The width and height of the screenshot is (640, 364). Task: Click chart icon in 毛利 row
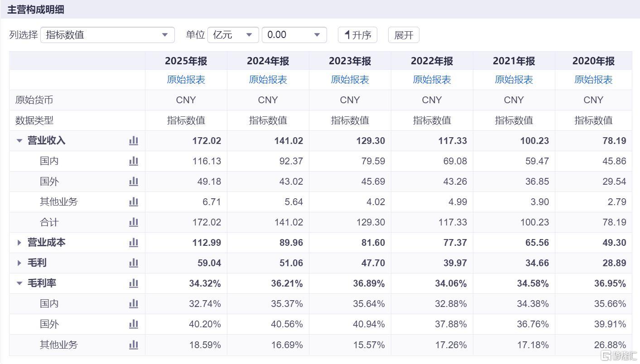133,263
